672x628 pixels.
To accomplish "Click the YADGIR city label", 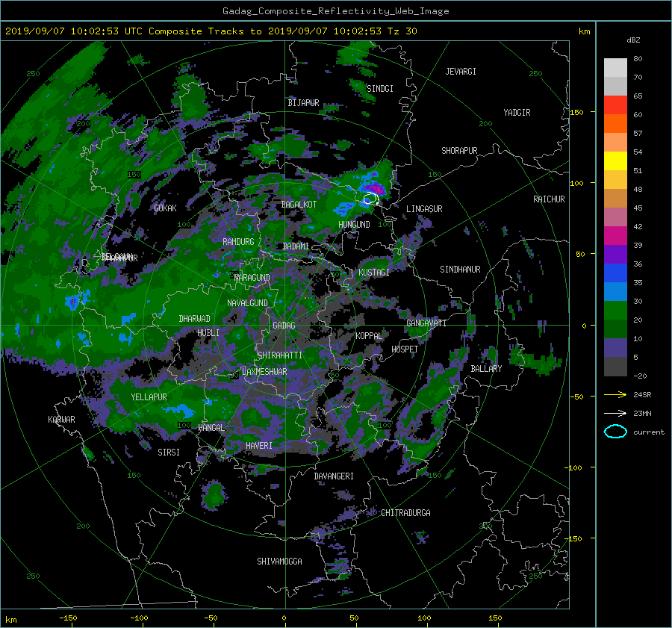I will [517, 113].
